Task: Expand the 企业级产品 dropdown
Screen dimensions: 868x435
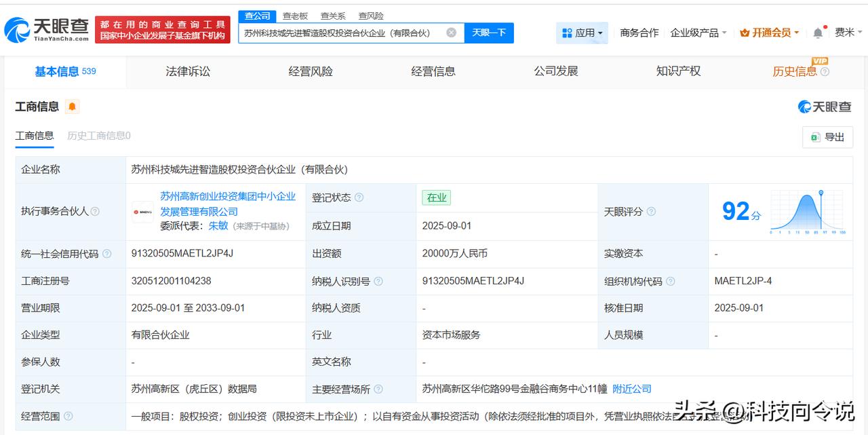Action: [698, 33]
